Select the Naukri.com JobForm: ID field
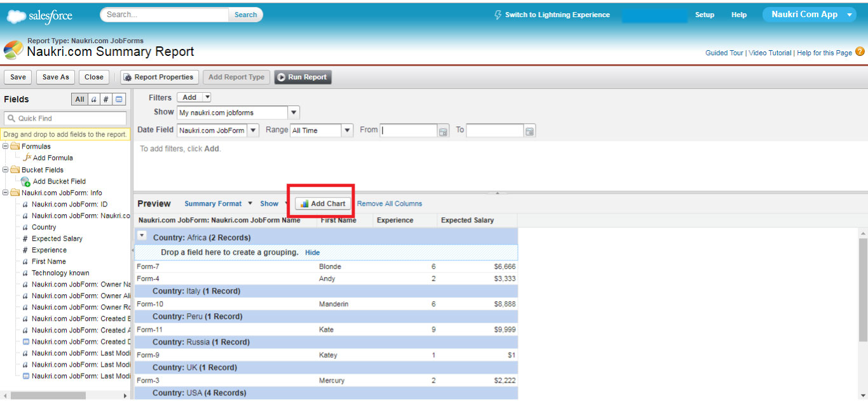This screenshot has width=868, height=401. pyautogui.click(x=69, y=204)
